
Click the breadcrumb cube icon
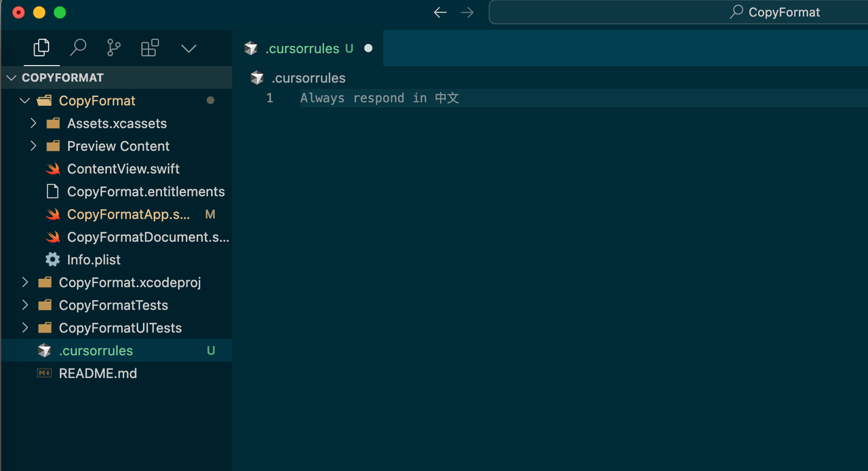257,78
